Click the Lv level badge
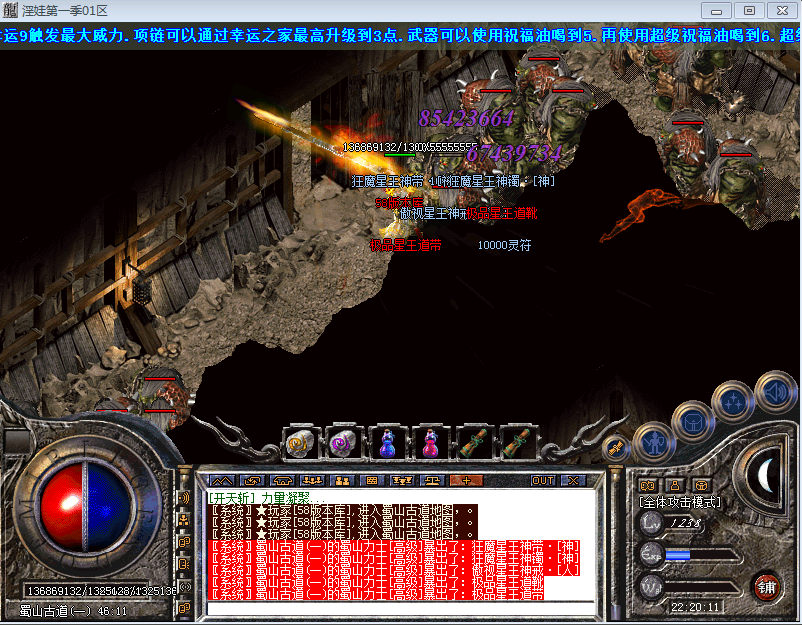The height and width of the screenshot is (625, 802). [652, 523]
